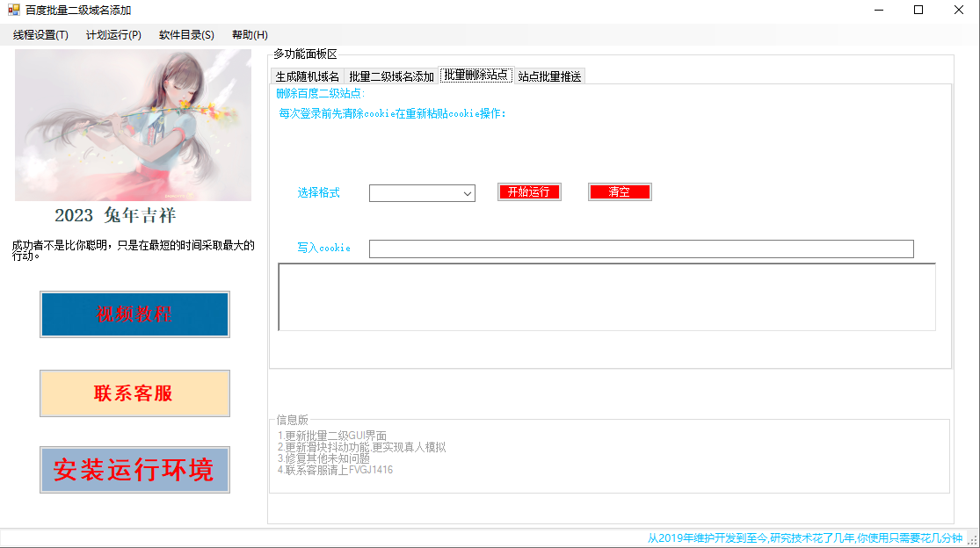Click the red 开始运行 button
Image resolution: width=980 pixels, height=548 pixels.
pos(529,191)
